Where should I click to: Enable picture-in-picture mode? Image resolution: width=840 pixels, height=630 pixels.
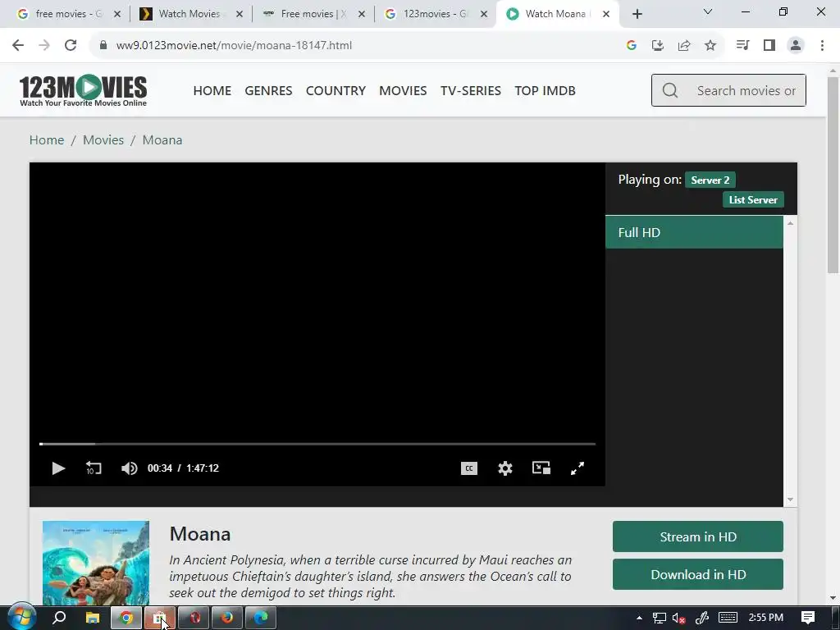[x=541, y=468]
